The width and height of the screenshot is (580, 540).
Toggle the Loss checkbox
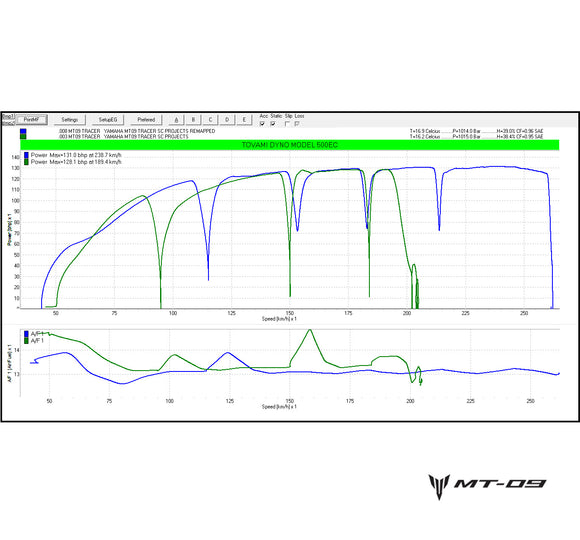[x=297, y=124]
